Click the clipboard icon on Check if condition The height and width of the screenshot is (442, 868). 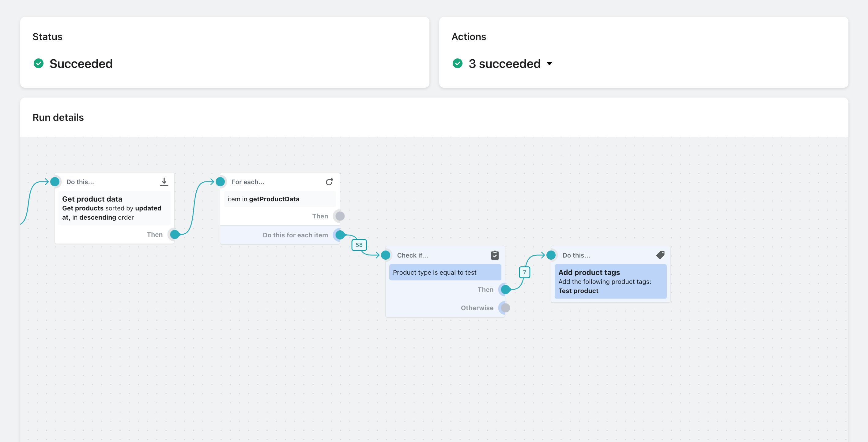pyautogui.click(x=493, y=255)
